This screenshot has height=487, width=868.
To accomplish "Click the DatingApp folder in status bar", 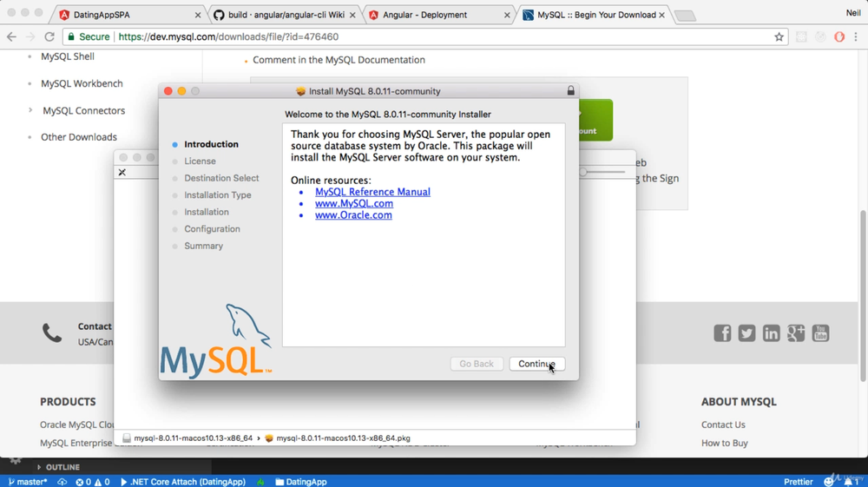I will tap(301, 482).
